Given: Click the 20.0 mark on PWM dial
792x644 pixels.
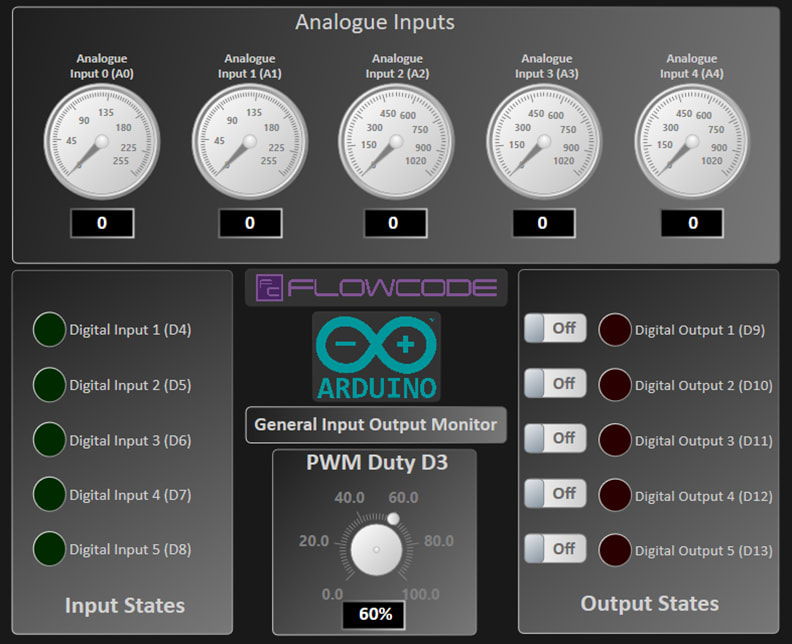Looking at the screenshot, I should click(x=314, y=541).
